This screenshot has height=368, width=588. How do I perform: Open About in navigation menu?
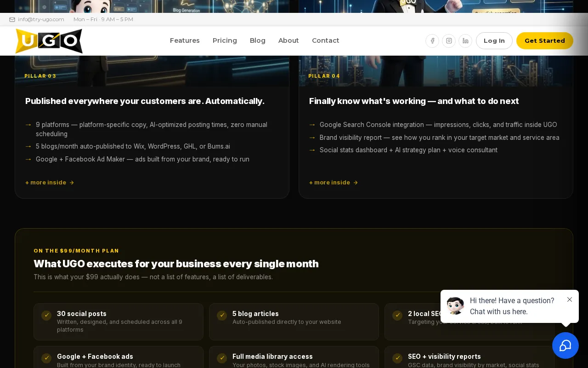point(288,40)
